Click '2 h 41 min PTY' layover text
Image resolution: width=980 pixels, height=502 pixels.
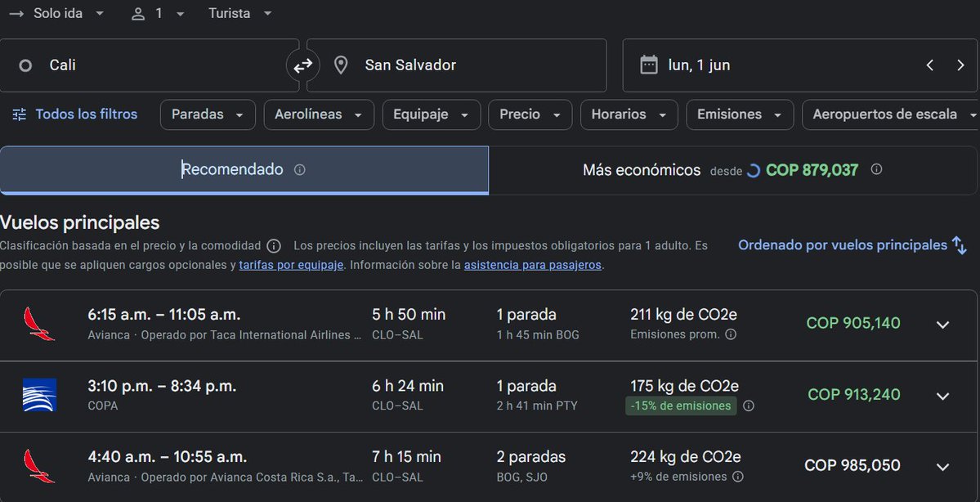pos(537,406)
